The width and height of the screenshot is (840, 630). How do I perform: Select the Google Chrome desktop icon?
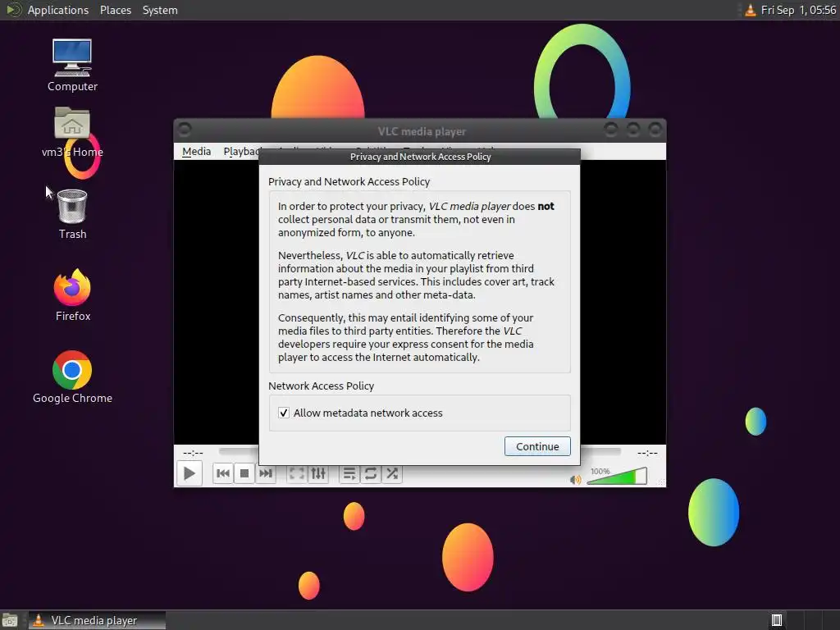point(72,377)
